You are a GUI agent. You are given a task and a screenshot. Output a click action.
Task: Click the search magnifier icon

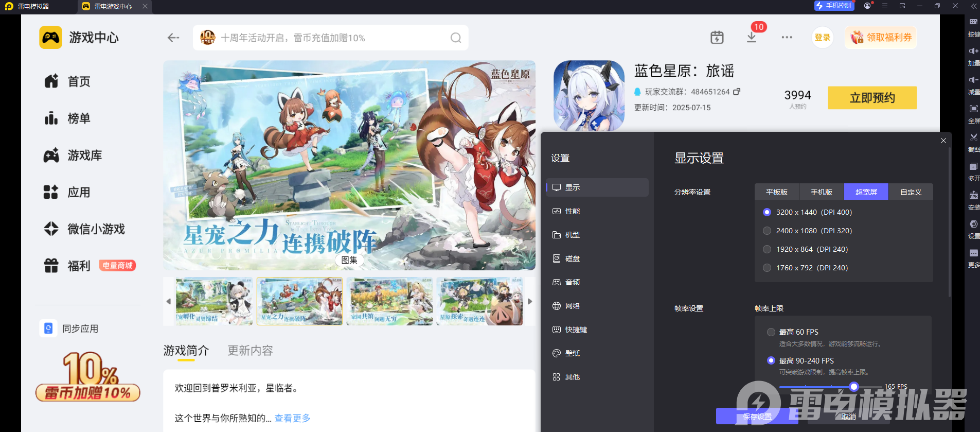coord(456,38)
